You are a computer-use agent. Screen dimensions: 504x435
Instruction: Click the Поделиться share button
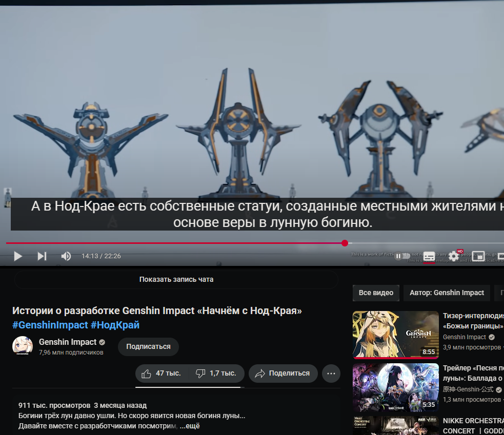283,374
